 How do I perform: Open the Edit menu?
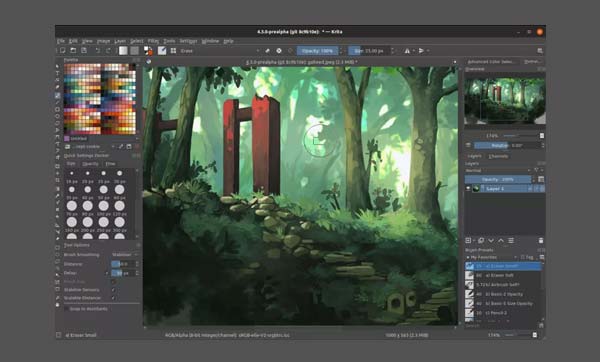coord(73,41)
